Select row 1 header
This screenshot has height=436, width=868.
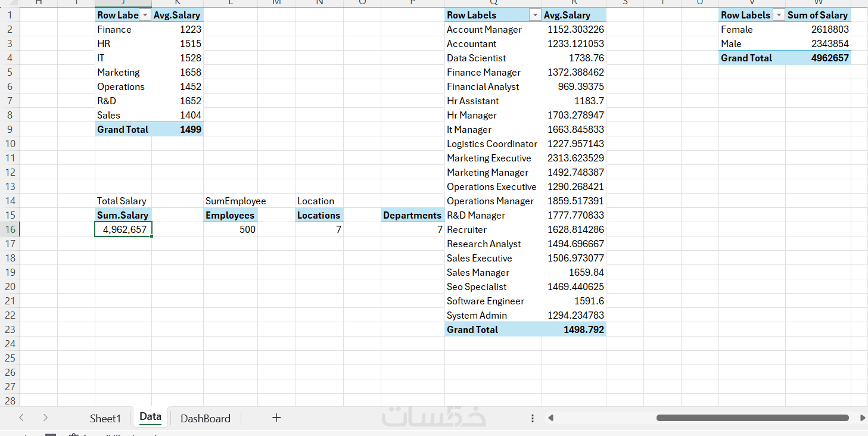pyautogui.click(x=10, y=15)
